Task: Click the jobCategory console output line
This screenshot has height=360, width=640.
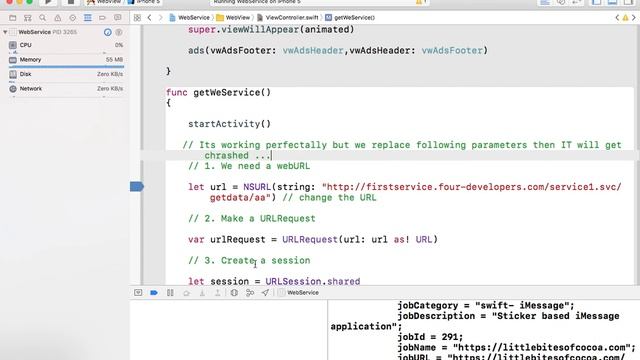Action: (x=486, y=306)
